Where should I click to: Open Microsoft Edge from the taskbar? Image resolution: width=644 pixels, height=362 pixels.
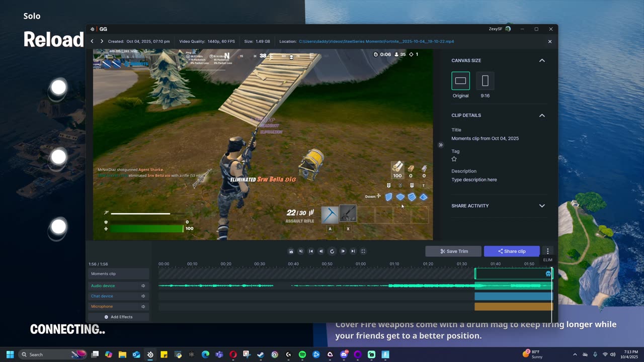(205, 354)
